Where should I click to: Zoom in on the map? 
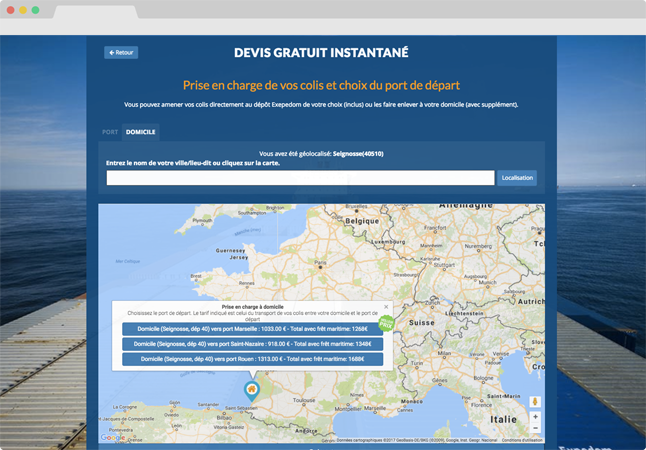pos(535,417)
